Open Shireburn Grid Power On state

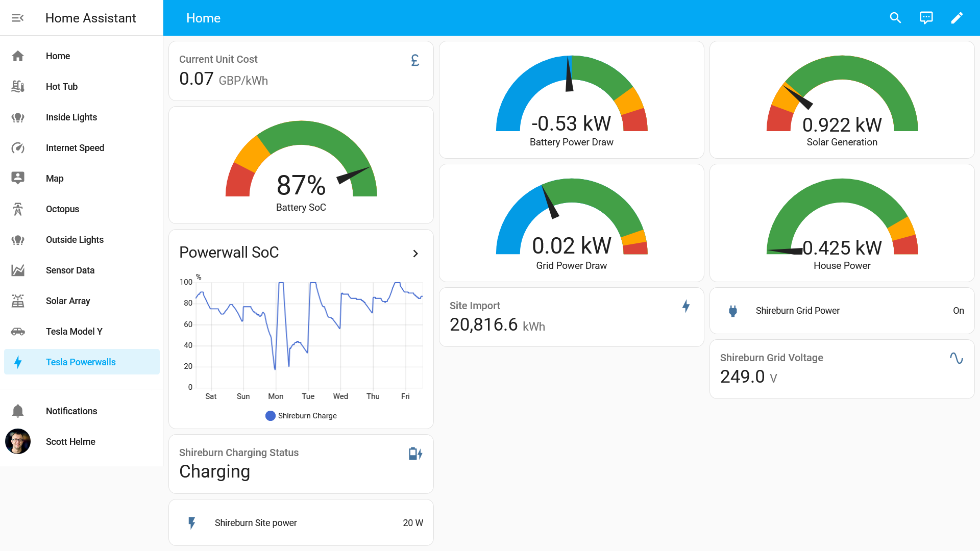[x=958, y=311]
